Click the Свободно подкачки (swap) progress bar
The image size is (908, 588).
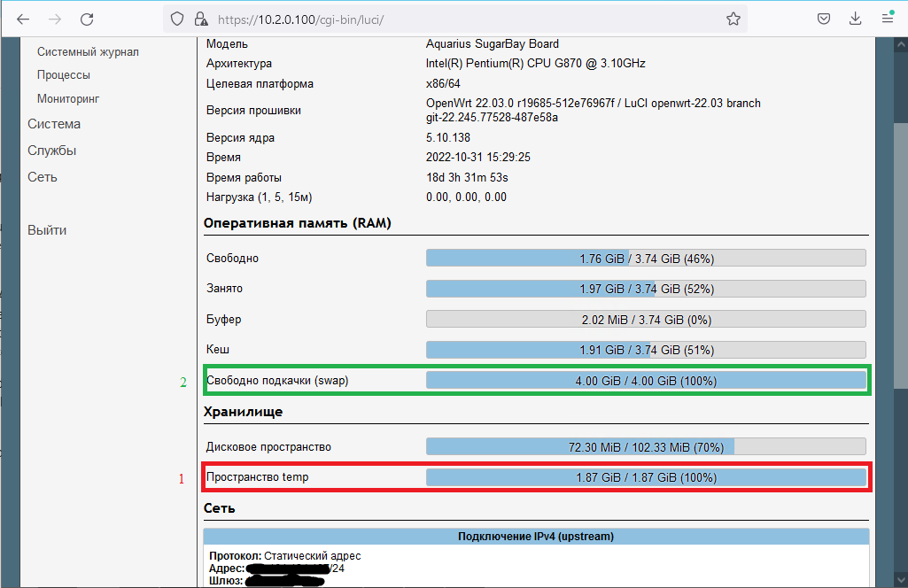646,381
